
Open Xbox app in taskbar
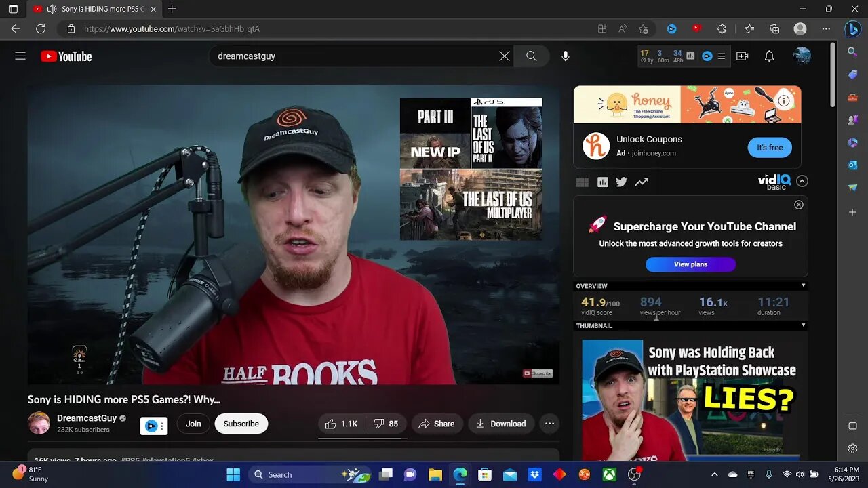pos(610,474)
